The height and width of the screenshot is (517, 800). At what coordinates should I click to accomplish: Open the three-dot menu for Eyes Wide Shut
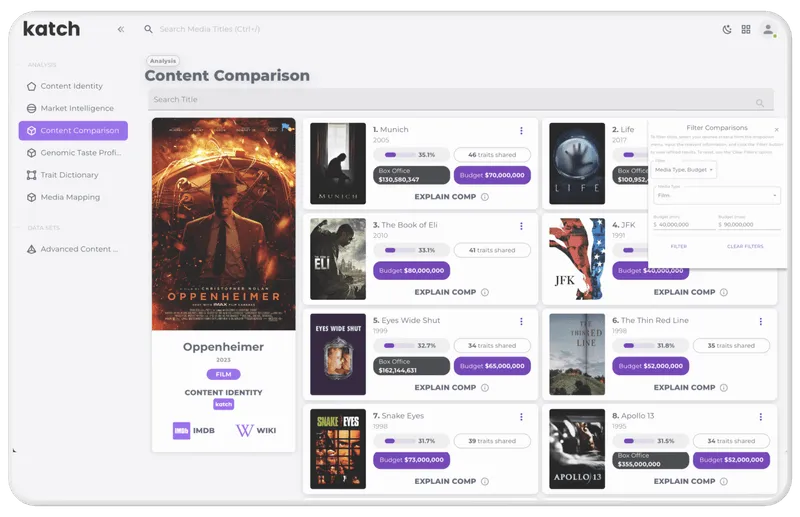tap(521, 322)
